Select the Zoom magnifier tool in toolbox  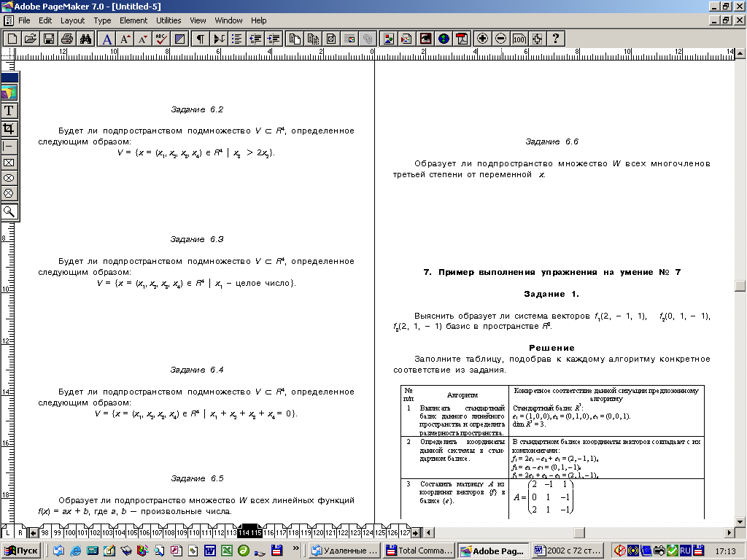click(9, 211)
